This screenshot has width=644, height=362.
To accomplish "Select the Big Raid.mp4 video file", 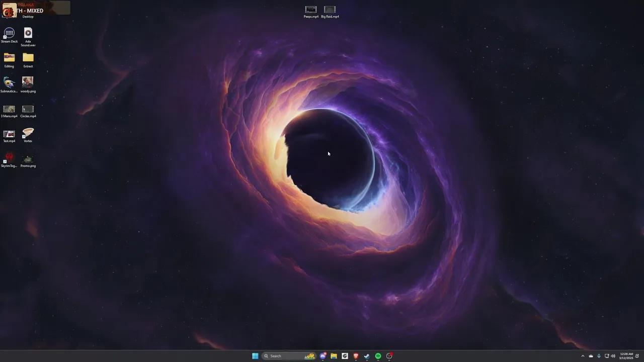I will pos(330,10).
